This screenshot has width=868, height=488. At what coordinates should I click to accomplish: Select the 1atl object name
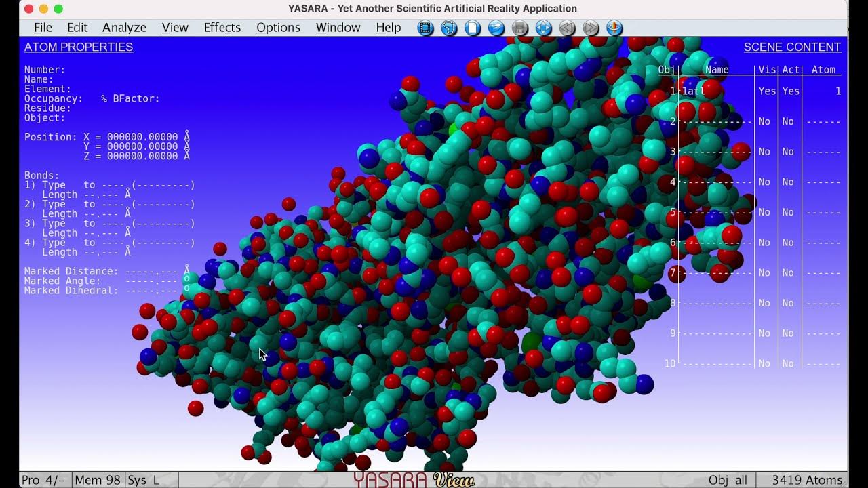tap(692, 91)
